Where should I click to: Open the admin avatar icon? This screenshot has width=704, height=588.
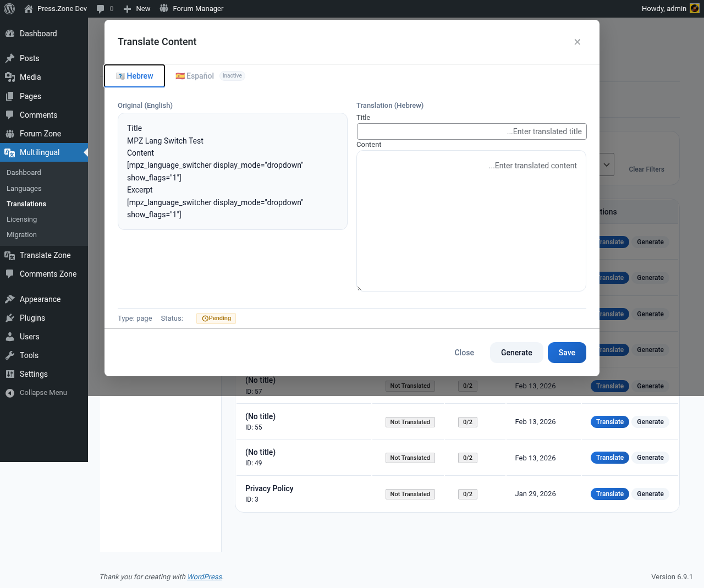coord(695,8)
